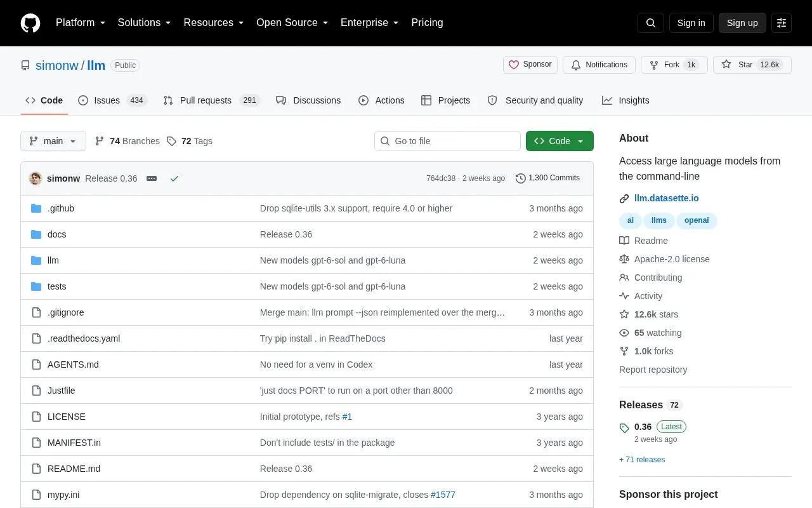Expand the Platform menu
Screen dimensions: 812x508
(81, 23)
